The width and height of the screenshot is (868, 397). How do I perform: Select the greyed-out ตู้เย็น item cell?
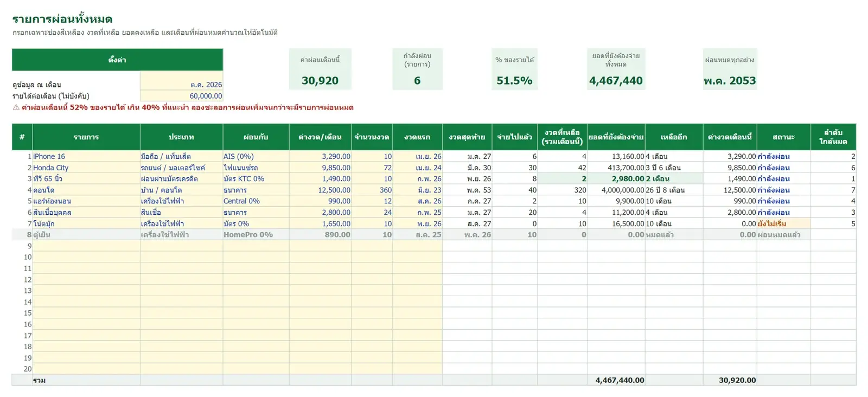pyautogui.click(x=86, y=235)
